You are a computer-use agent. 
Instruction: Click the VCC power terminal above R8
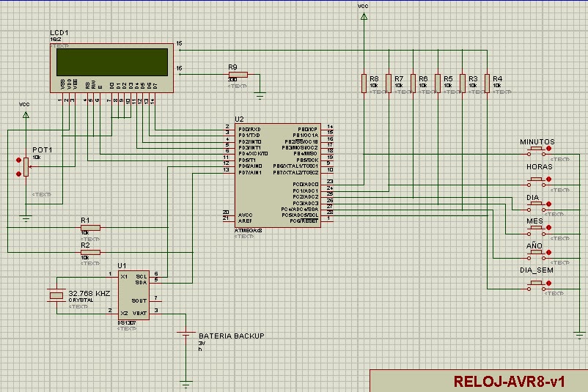(364, 17)
